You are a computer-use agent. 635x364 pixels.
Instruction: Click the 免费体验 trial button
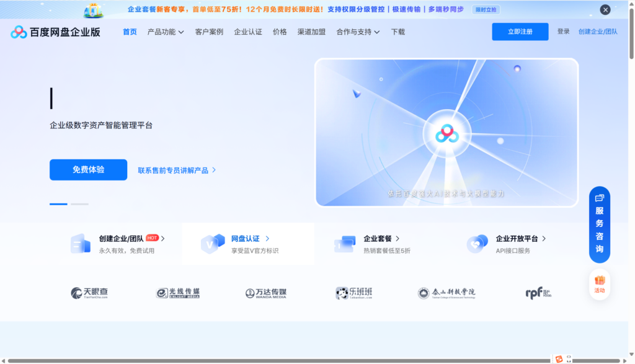(88, 169)
